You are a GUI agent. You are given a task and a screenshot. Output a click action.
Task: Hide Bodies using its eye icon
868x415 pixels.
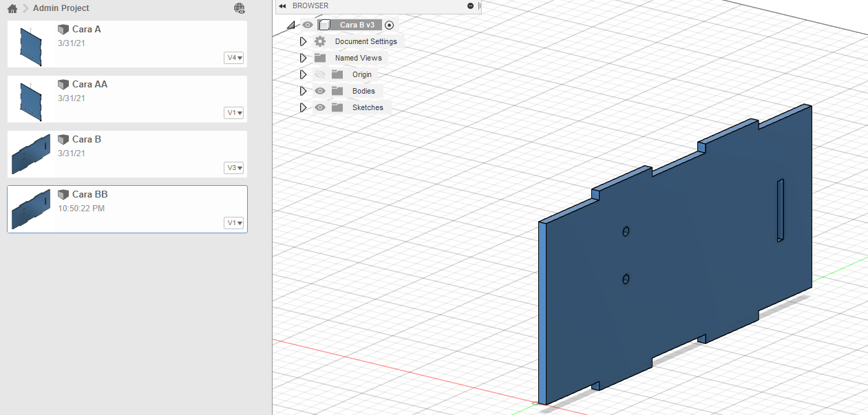(x=320, y=91)
